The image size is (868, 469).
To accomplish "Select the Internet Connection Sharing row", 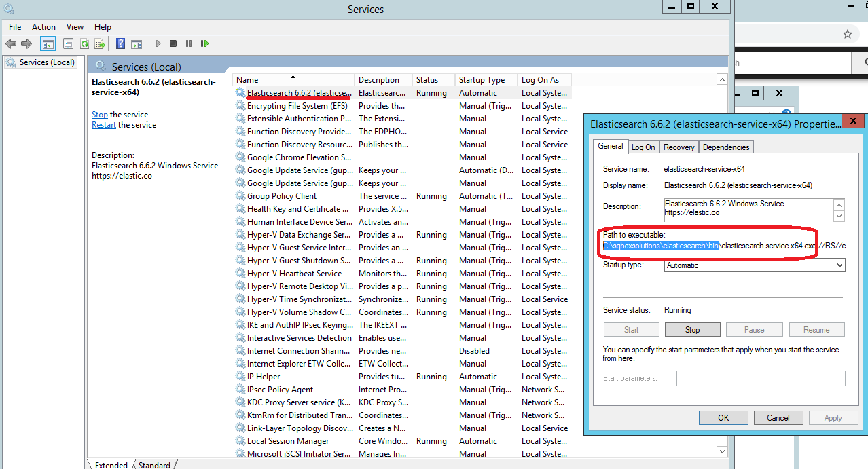I will 403,350.
